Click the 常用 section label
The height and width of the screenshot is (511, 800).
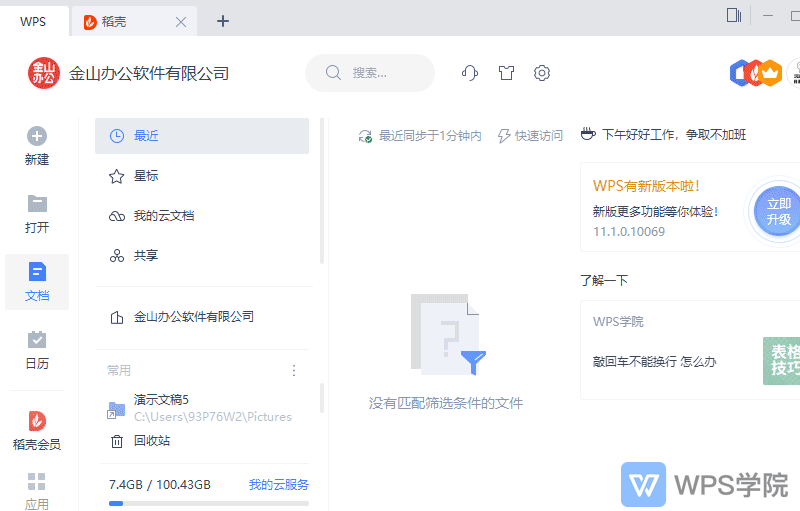119,370
